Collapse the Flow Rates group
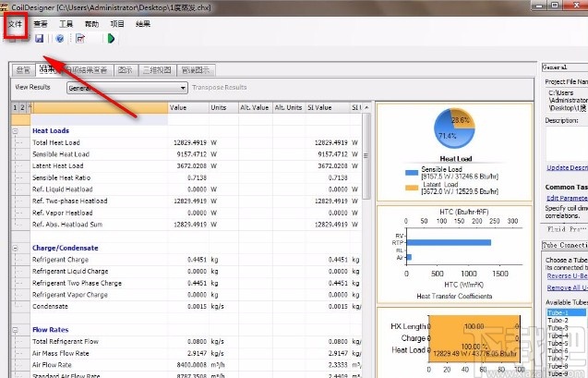The image size is (588, 378). tap(16, 330)
